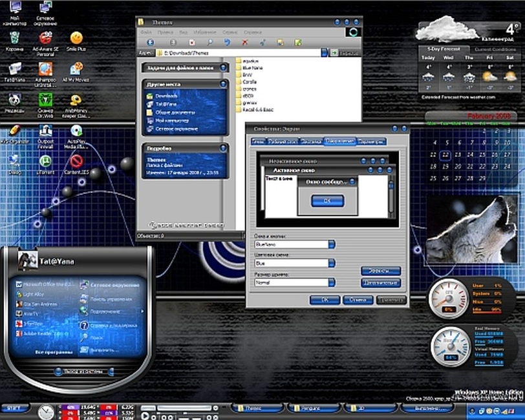This screenshot has width=525, height=420.
Task: Launch Ad-Aware SE Personal desktop icon
Action: click(x=45, y=43)
